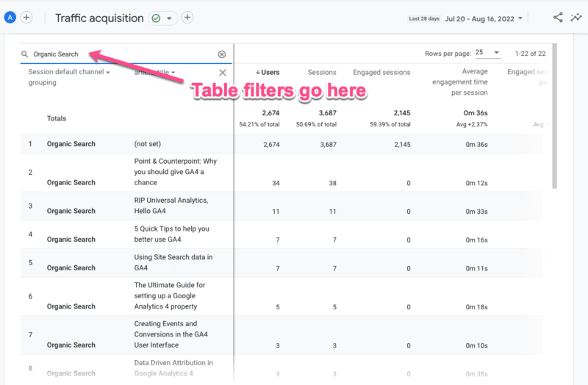
Task: Click the share report icon
Action: [x=559, y=18]
